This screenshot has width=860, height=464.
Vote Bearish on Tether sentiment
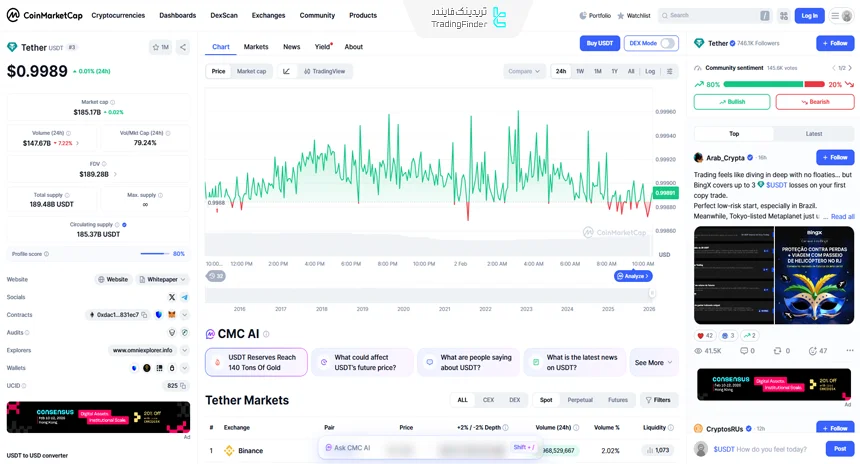815,102
